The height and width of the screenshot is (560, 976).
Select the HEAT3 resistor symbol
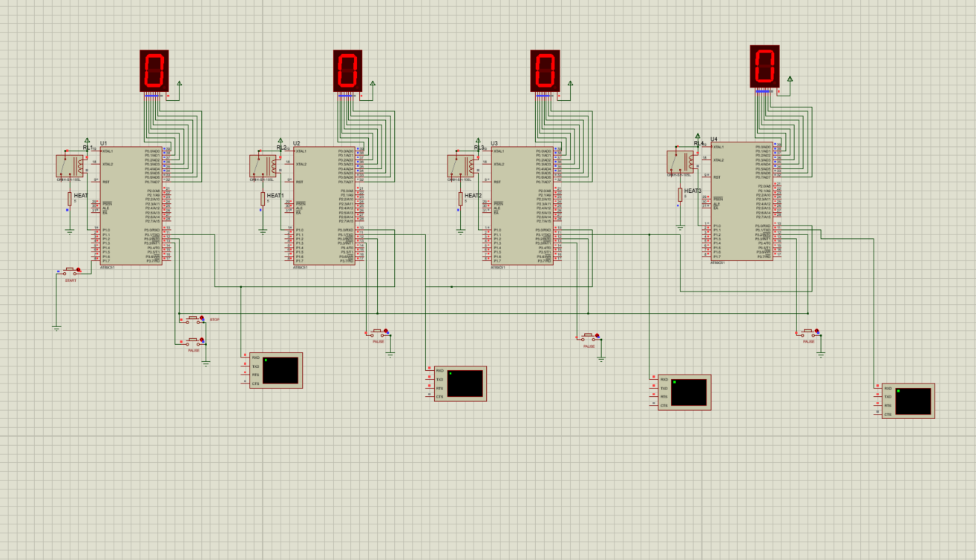[x=680, y=194]
